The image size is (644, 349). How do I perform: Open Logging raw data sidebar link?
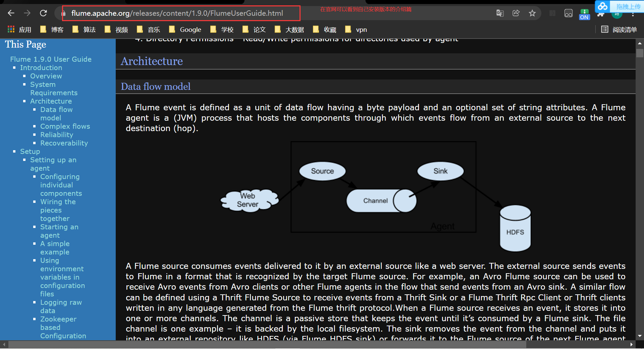pyautogui.click(x=61, y=306)
